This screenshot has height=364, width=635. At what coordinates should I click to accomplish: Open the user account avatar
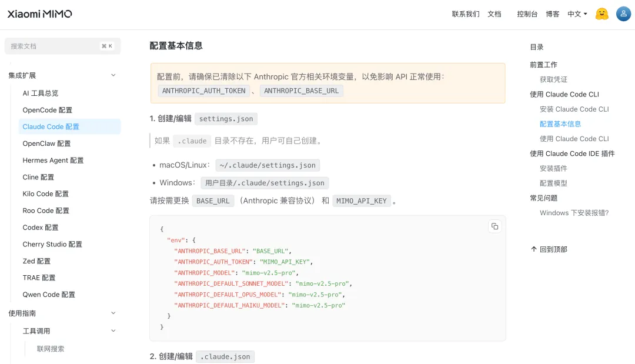tap(623, 14)
